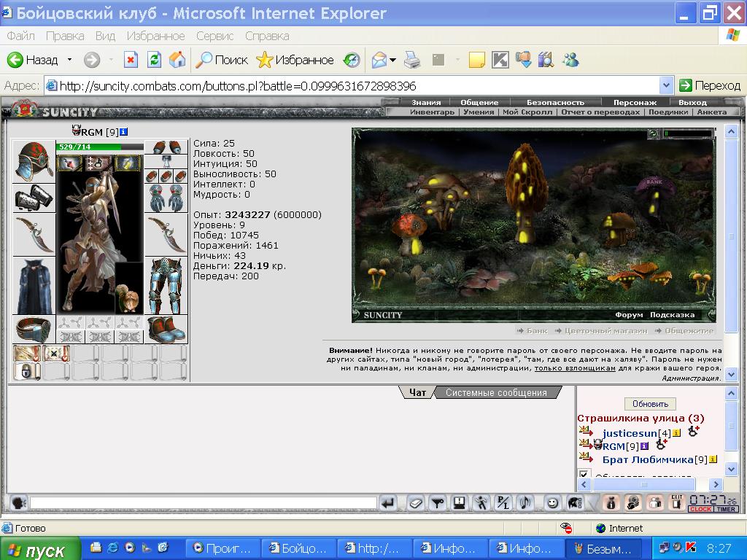Use the padlock scroll item
The height and width of the screenshot is (560, 747).
27,371
